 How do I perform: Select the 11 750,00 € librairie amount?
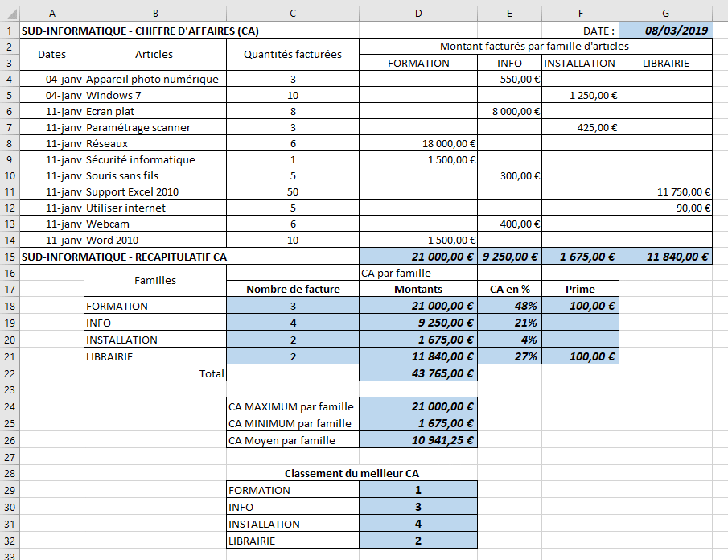click(x=665, y=191)
